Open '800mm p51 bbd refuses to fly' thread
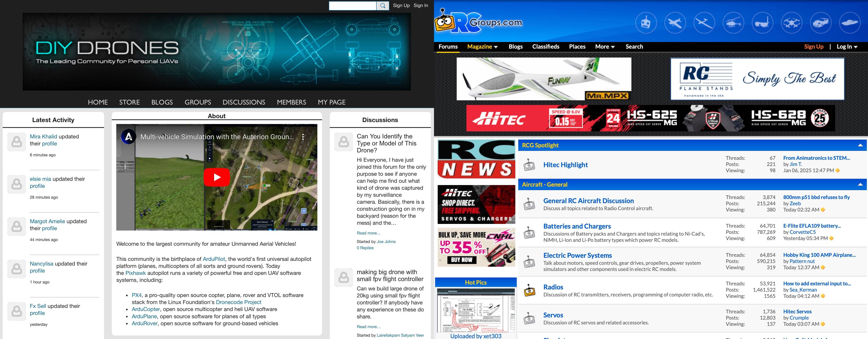 [x=816, y=197]
